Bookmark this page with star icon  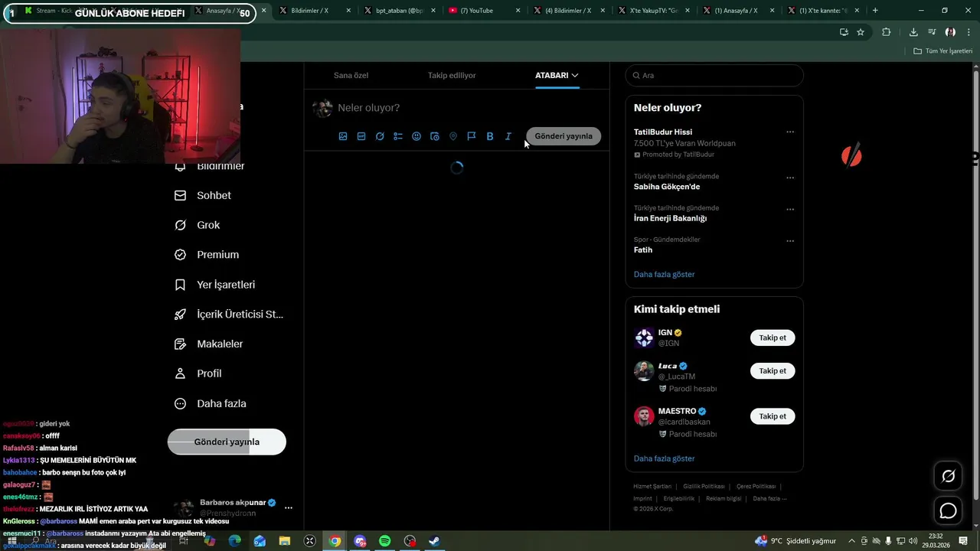[x=861, y=32]
